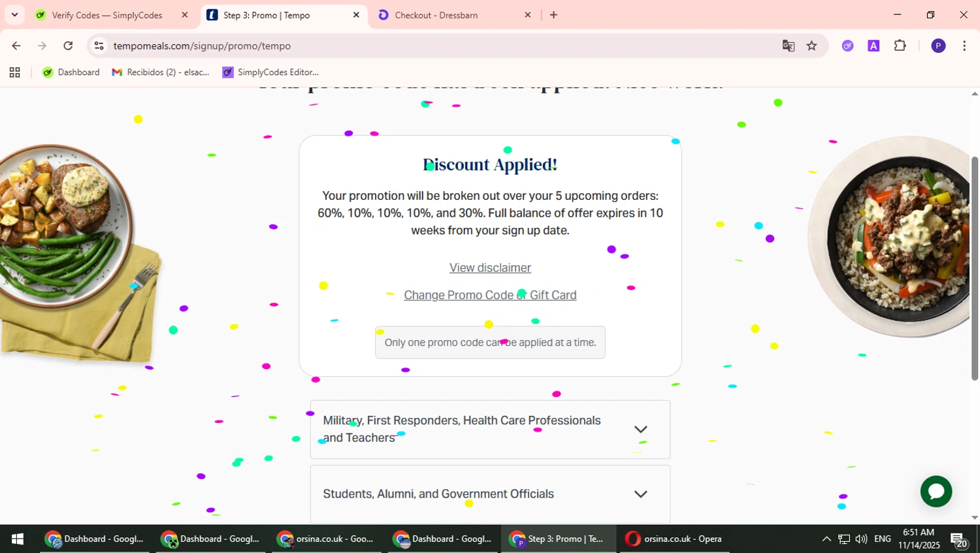
Task: Click scrollbar down arrow
Action: [975, 518]
